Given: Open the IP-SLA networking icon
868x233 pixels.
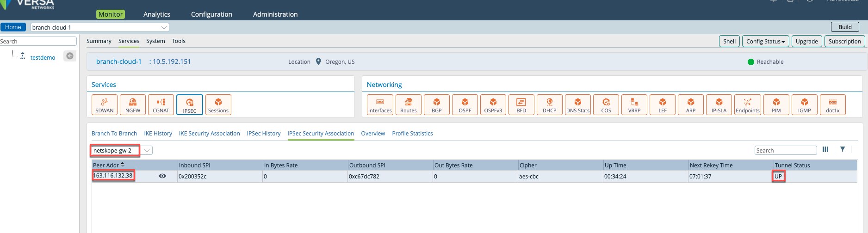Looking at the screenshot, I should [x=719, y=105].
